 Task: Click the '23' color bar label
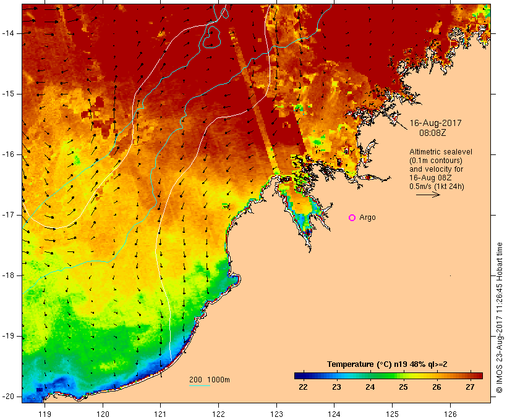pyautogui.click(x=336, y=387)
